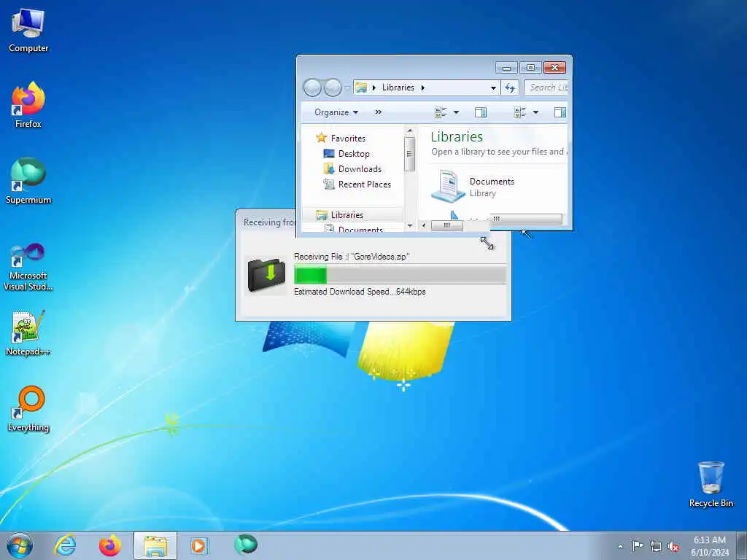Select the Recycle Bin on the desktop
747x560 pixels.
coord(711,484)
